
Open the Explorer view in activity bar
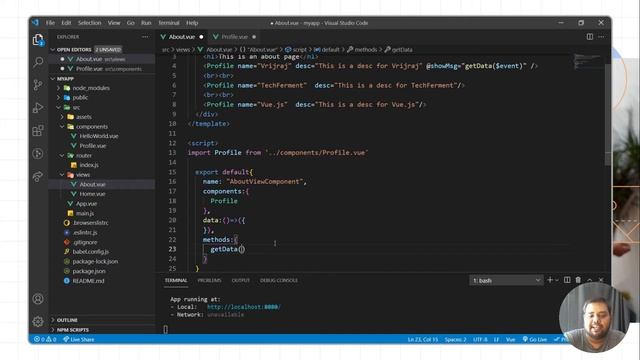coord(38,40)
